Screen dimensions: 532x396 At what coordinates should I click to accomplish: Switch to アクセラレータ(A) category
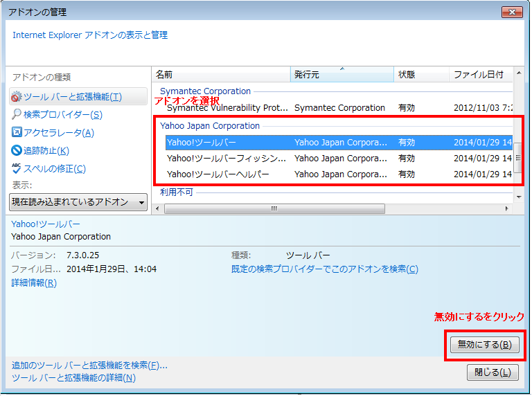(x=59, y=132)
